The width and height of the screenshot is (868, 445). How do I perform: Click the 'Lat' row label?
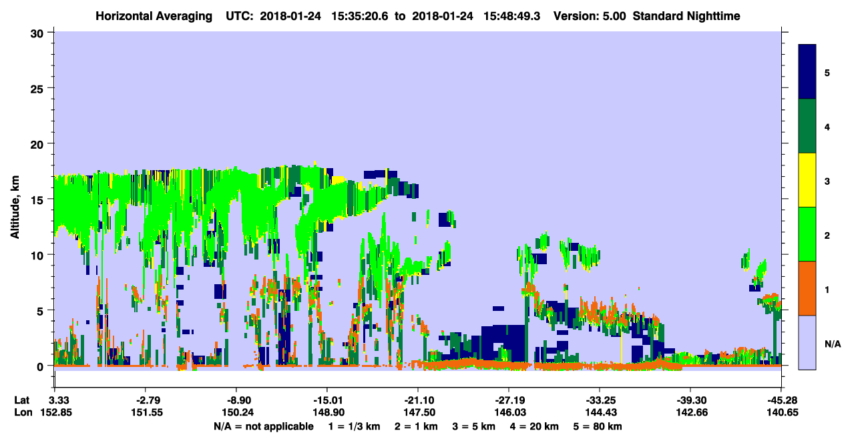21,400
